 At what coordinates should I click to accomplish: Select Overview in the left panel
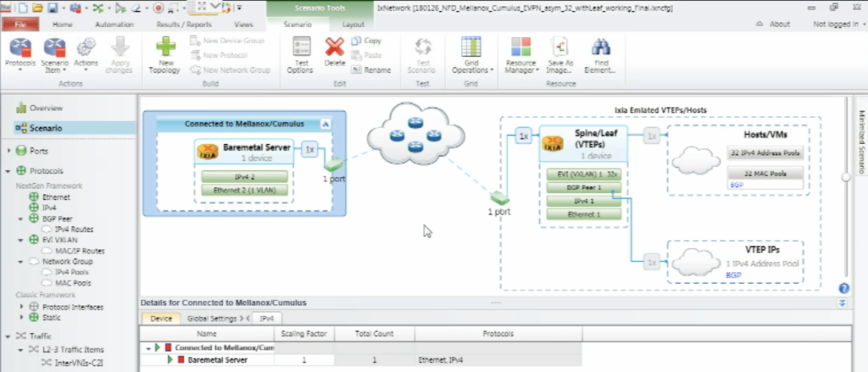pos(46,108)
